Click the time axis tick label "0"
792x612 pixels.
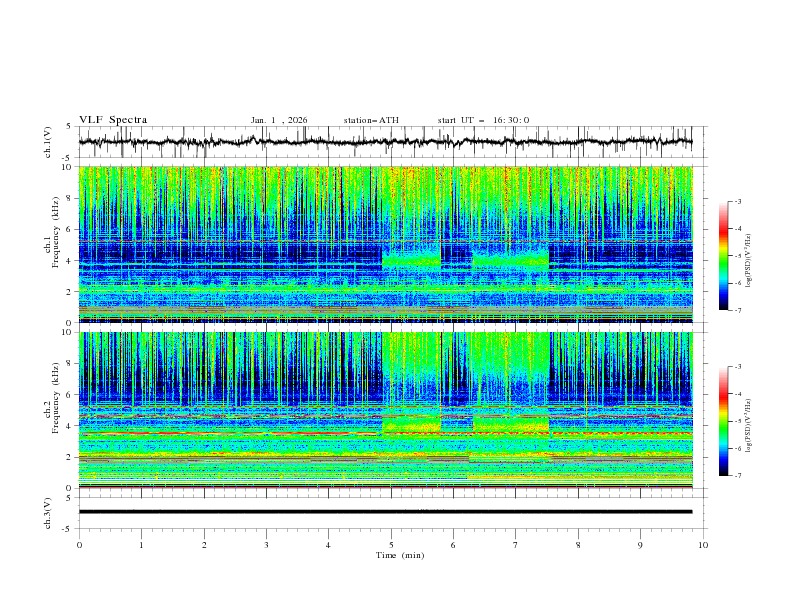point(79,545)
